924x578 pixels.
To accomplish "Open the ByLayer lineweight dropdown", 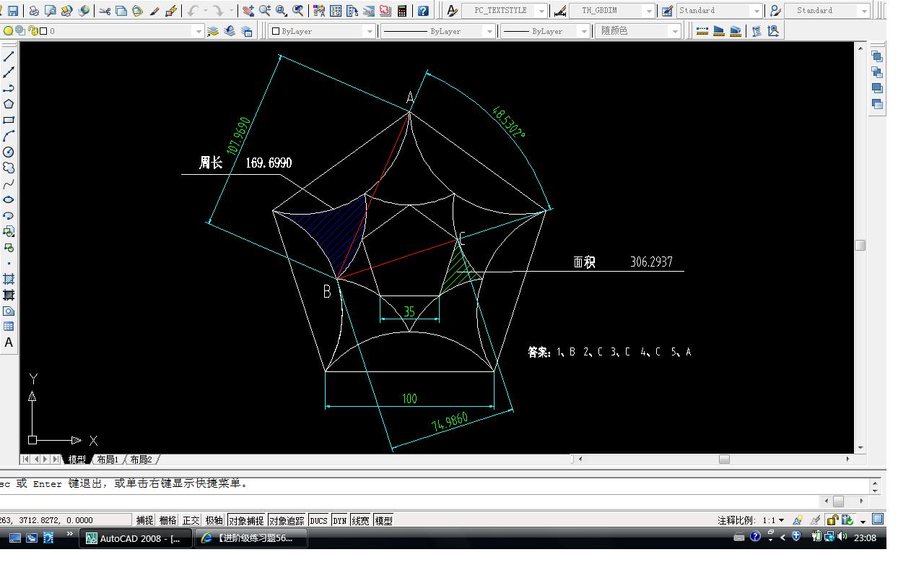I will coord(583,31).
